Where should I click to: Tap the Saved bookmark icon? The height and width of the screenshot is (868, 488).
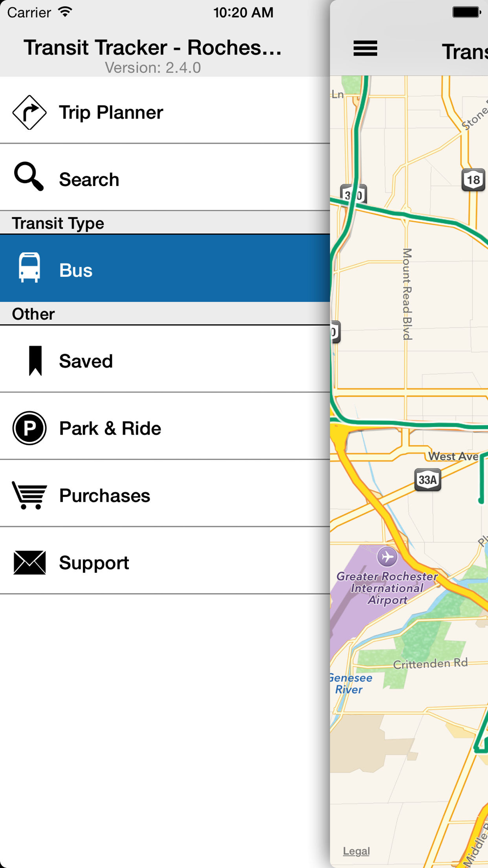tap(35, 361)
